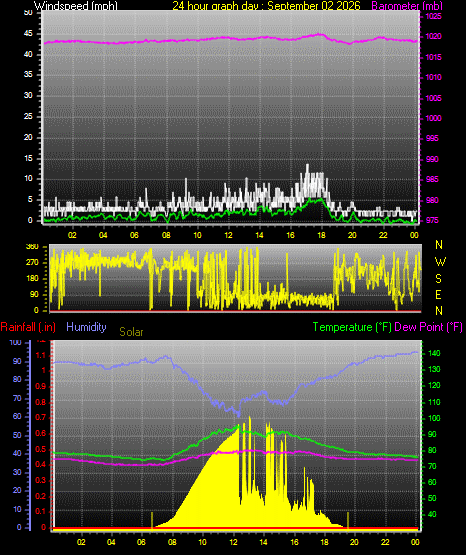The height and width of the screenshot is (555, 466).
Task: Select the 60 value on temperature axis
Action: point(432,482)
